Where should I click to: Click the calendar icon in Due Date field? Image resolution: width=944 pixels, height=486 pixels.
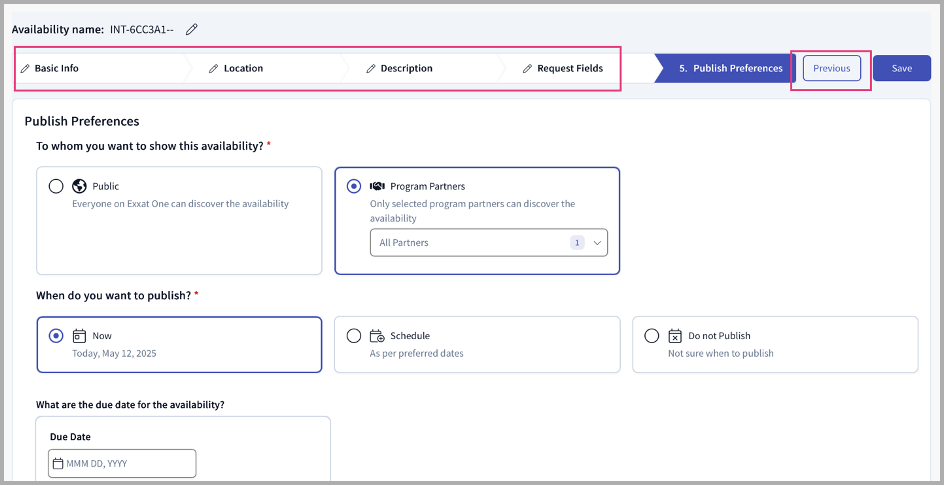pyautogui.click(x=58, y=464)
